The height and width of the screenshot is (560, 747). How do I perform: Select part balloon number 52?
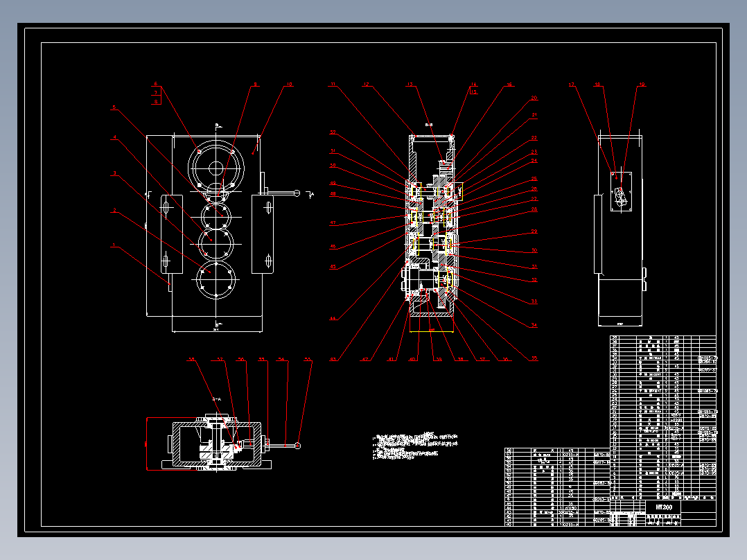pyautogui.click(x=333, y=132)
